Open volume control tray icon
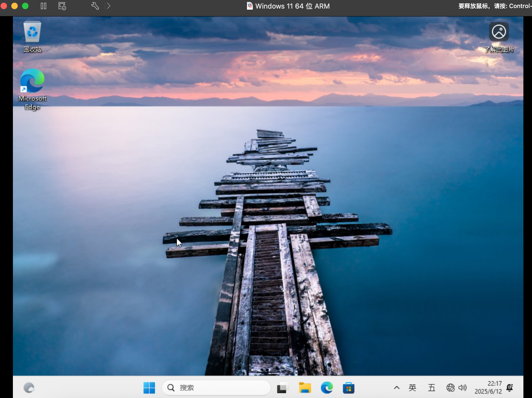Image resolution: width=532 pixels, height=398 pixels. 462,388
